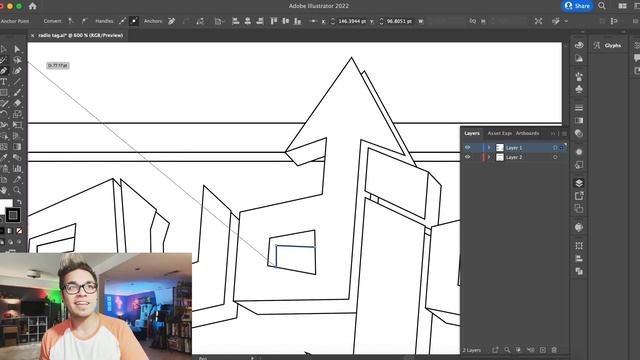Click the black Stroke color swatch

pos(13,215)
